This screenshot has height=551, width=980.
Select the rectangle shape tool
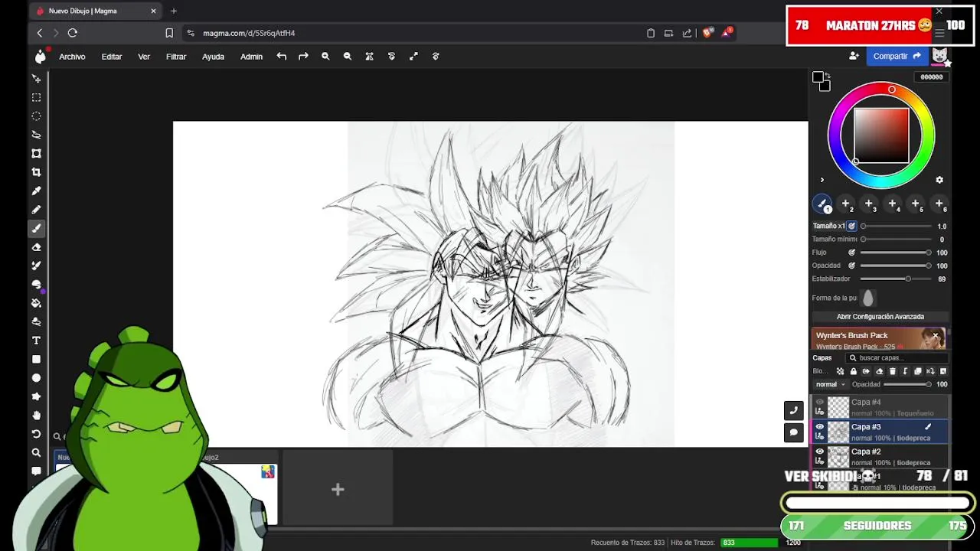click(36, 359)
